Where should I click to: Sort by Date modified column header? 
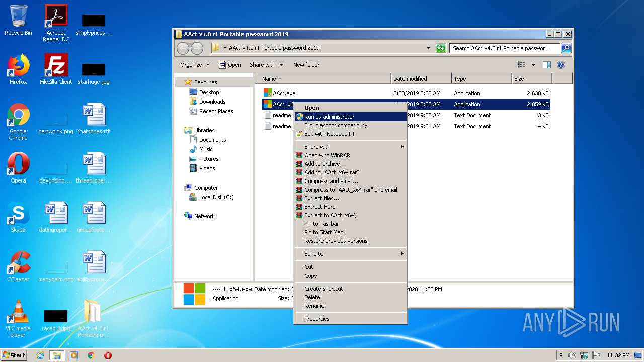pyautogui.click(x=421, y=79)
